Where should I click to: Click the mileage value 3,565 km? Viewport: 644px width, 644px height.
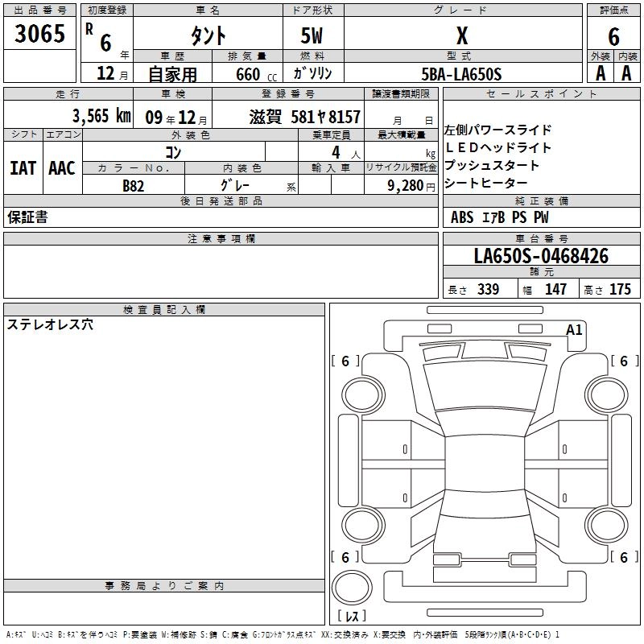[101, 115]
